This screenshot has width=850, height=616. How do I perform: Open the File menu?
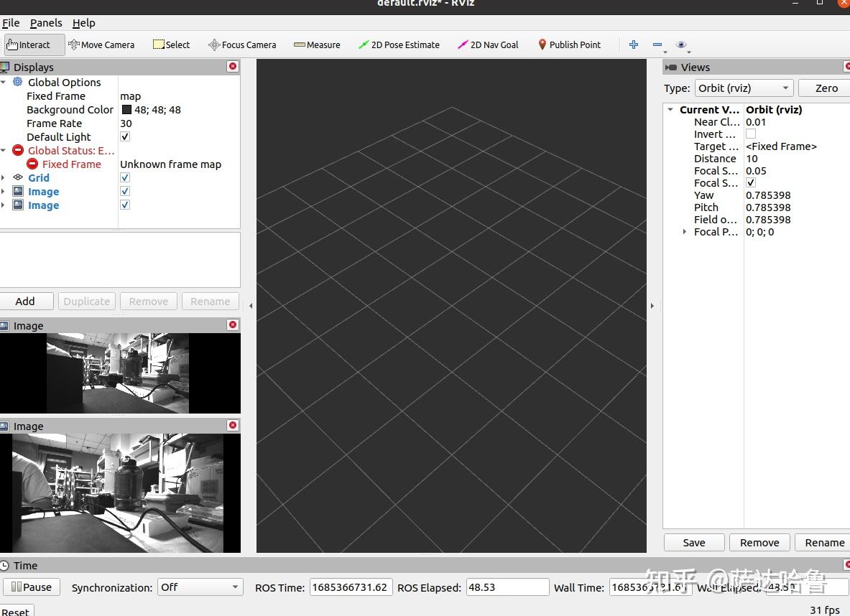(11, 23)
